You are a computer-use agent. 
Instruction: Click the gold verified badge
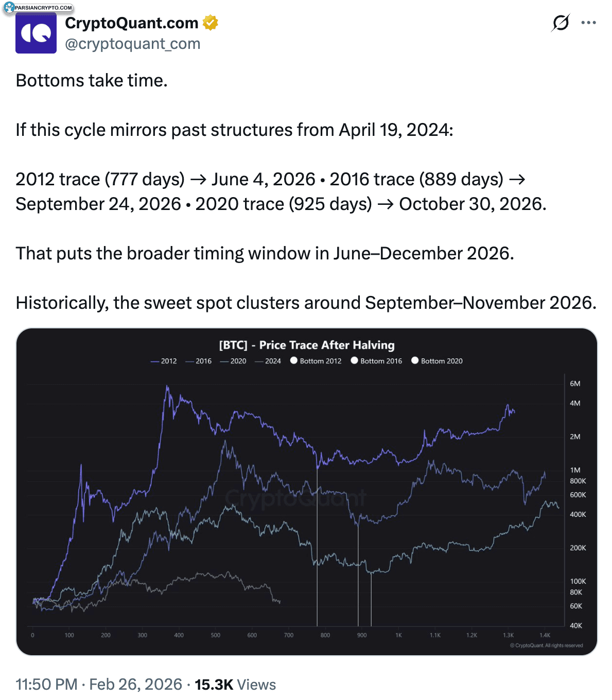pos(210,23)
